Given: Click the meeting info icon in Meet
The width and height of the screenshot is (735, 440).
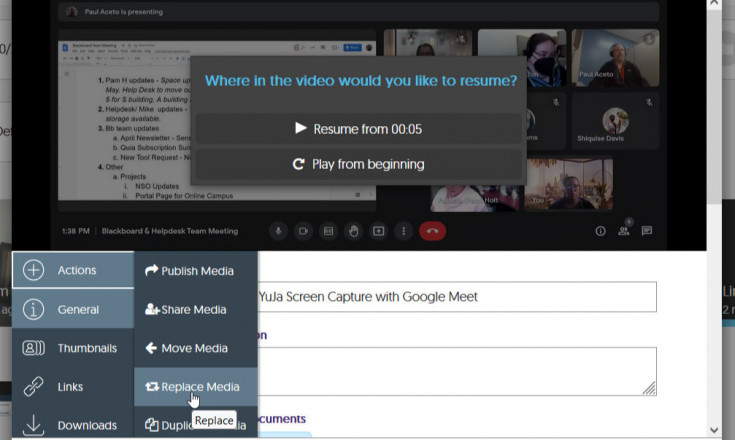Looking at the screenshot, I should pos(600,231).
